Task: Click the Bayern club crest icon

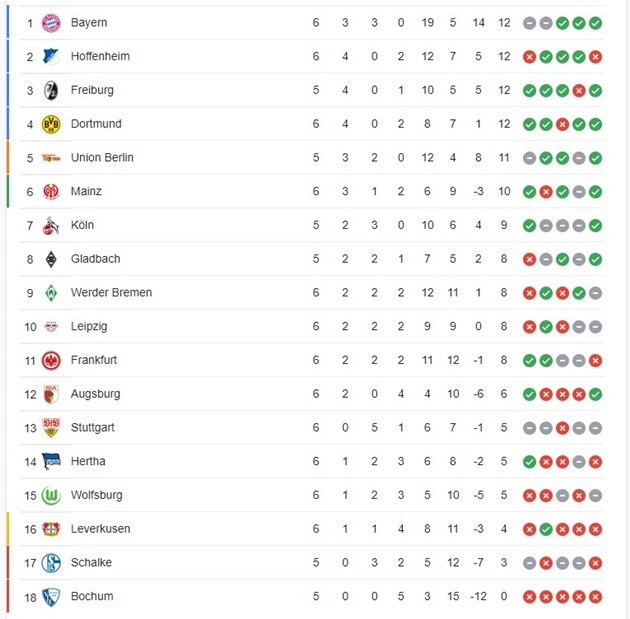Action: (51, 23)
